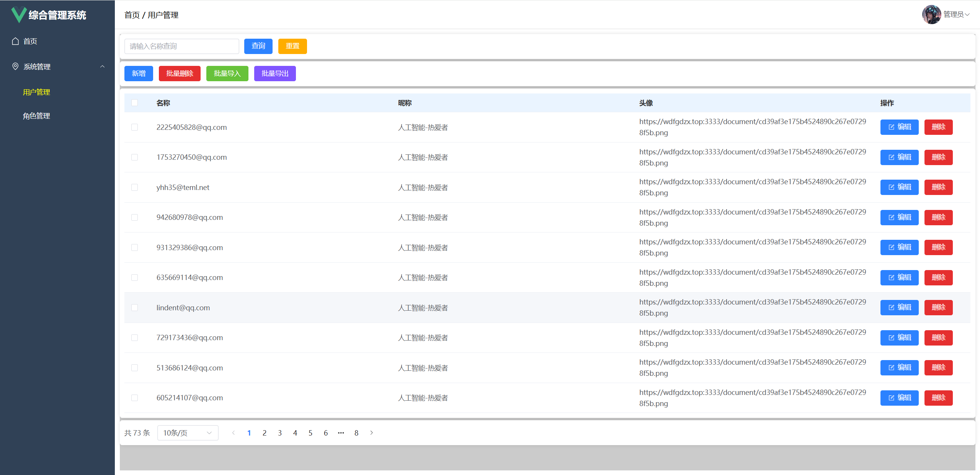Click edit pencil icon for yhh35@teml.net row
Viewport: 980px width, 475px height.
point(891,187)
